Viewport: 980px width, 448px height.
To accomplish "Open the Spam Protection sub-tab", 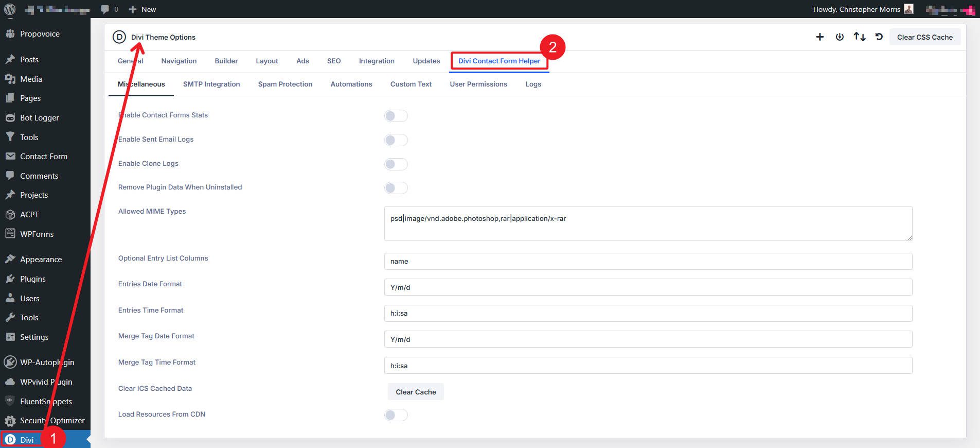I will coord(285,84).
